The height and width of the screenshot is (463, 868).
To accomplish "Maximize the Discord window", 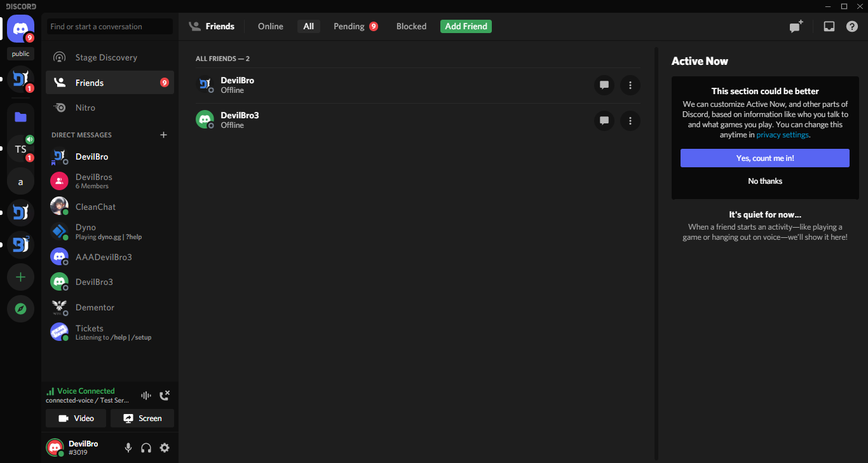I will 844,6.
